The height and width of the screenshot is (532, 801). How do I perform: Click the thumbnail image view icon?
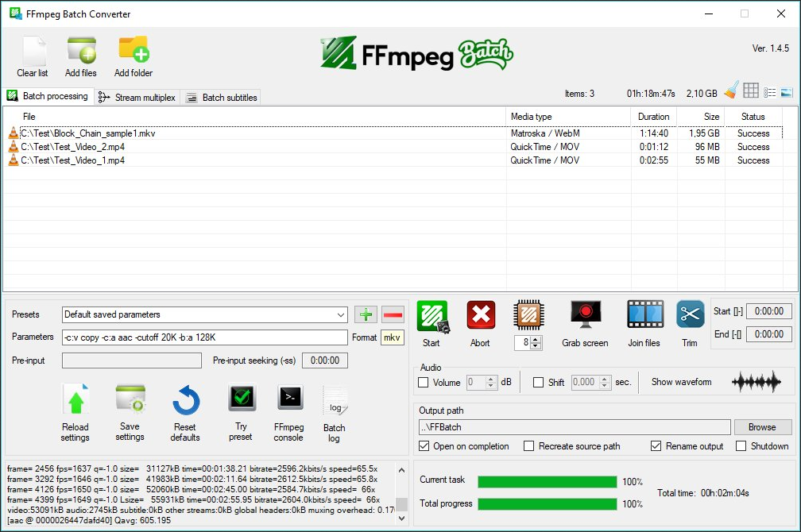click(x=787, y=92)
